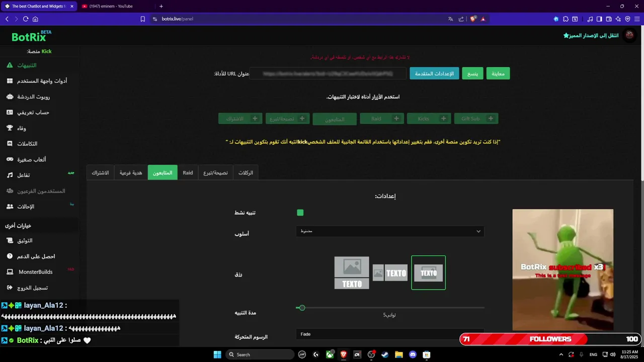Toggle browser sidebar panel icon
The width and height of the screenshot is (644, 362).
(599, 19)
